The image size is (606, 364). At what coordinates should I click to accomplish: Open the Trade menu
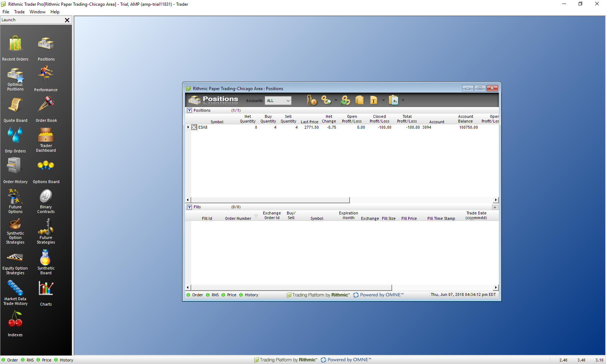tap(19, 12)
